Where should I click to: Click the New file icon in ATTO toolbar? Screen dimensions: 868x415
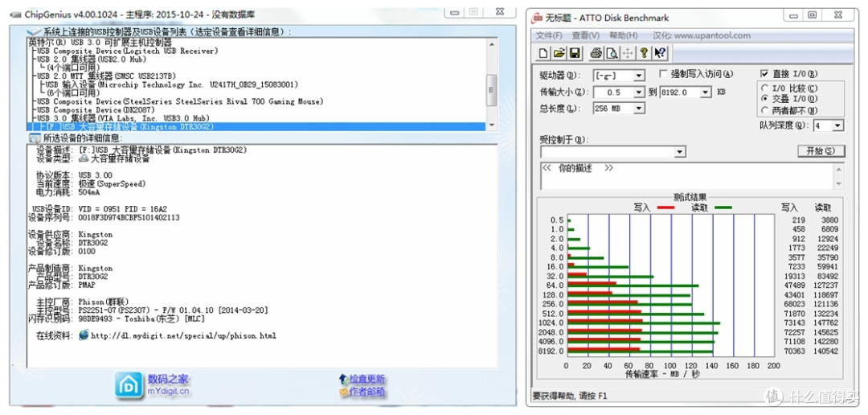(543, 53)
